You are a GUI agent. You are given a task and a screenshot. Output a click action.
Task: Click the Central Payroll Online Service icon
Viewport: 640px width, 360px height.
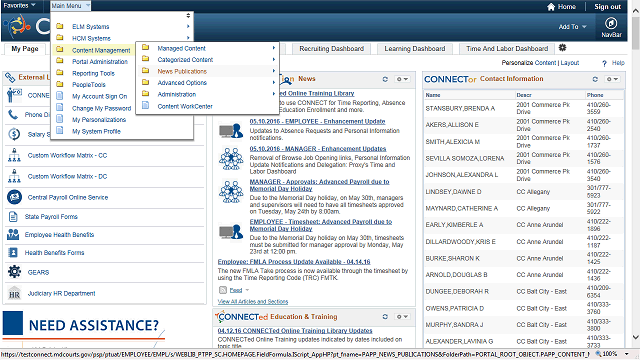pos(14,197)
